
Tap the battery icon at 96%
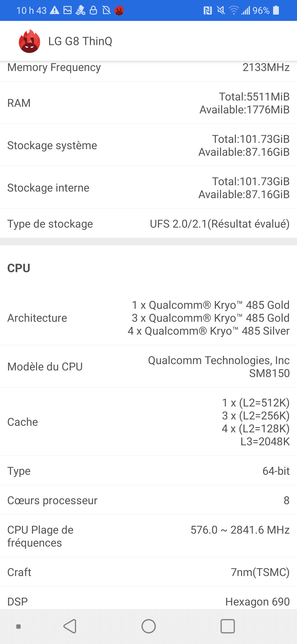(276, 10)
